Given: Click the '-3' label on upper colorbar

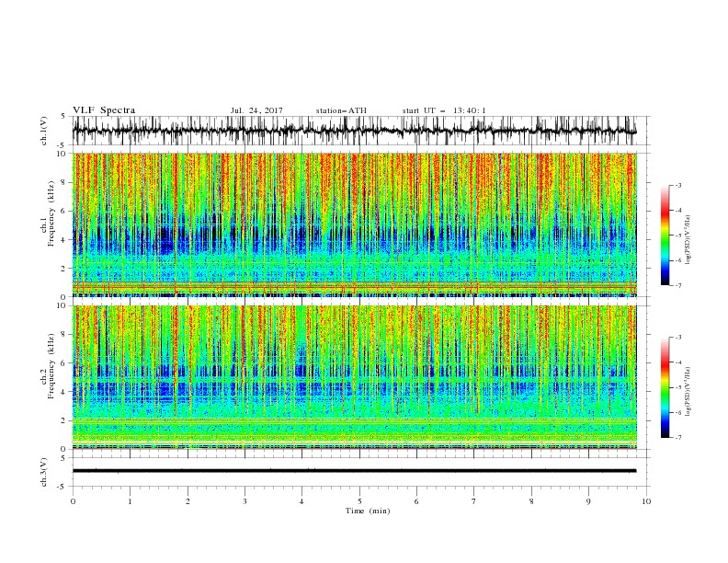Looking at the screenshot, I should (678, 185).
